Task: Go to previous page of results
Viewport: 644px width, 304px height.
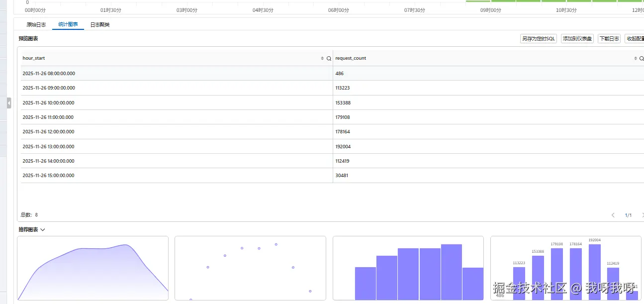Action: (x=613, y=215)
